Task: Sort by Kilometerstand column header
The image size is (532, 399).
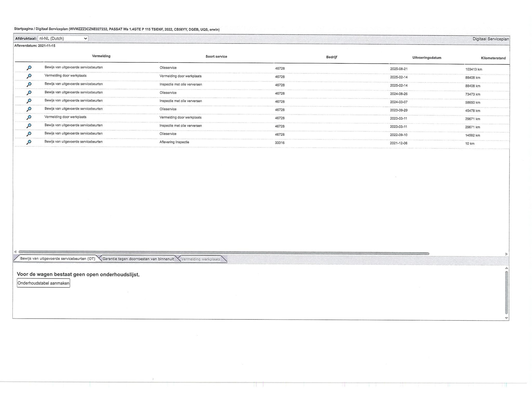Action: (493, 58)
